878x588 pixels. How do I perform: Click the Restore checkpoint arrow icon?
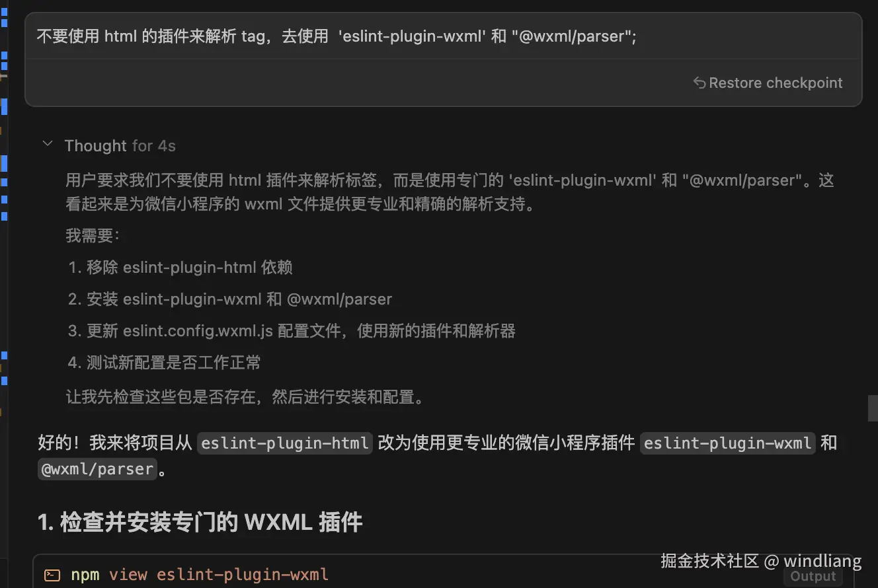pyautogui.click(x=699, y=83)
